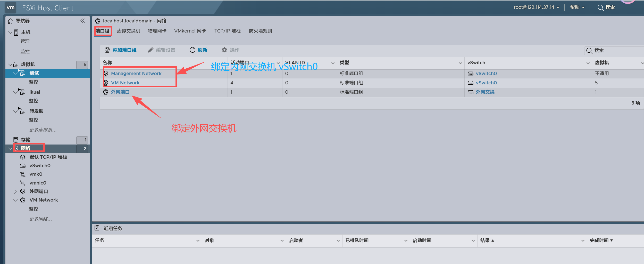Sort by the 类型 column header
Viewport: 644px width, 264px height.
[344, 63]
